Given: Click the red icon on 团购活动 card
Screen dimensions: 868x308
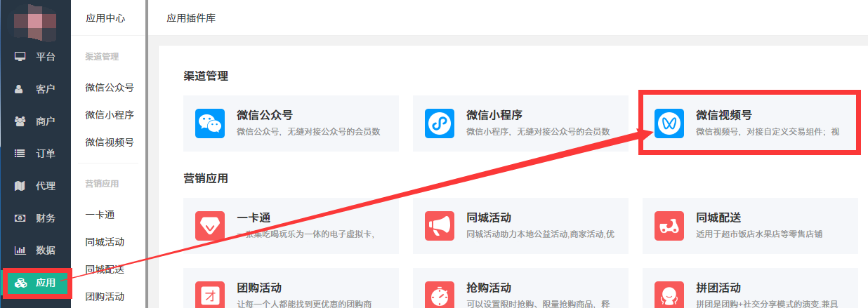Looking at the screenshot, I should pyautogui.click(x=209, y=295).
